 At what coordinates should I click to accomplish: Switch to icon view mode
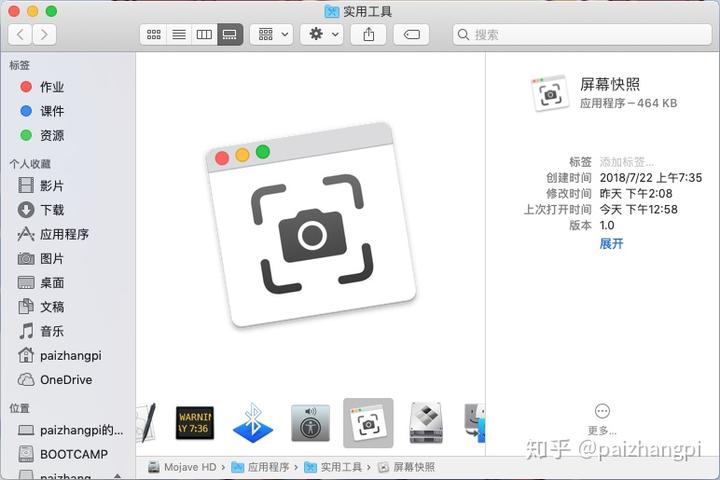click(x=154, y=34)
